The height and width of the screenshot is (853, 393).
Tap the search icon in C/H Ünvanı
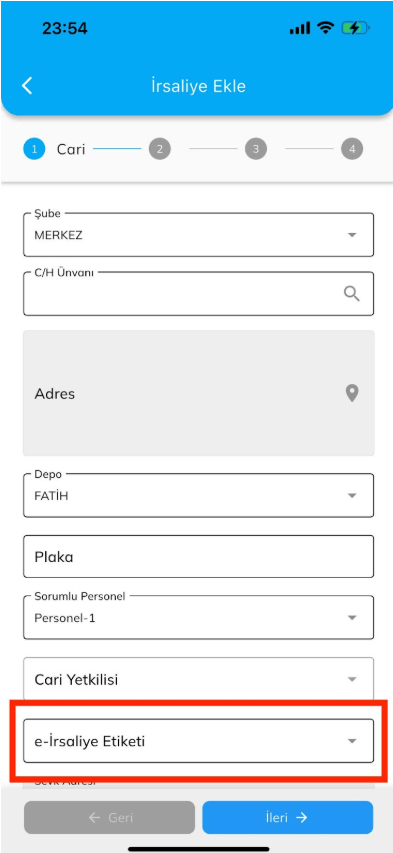click(x=352, y=294)
